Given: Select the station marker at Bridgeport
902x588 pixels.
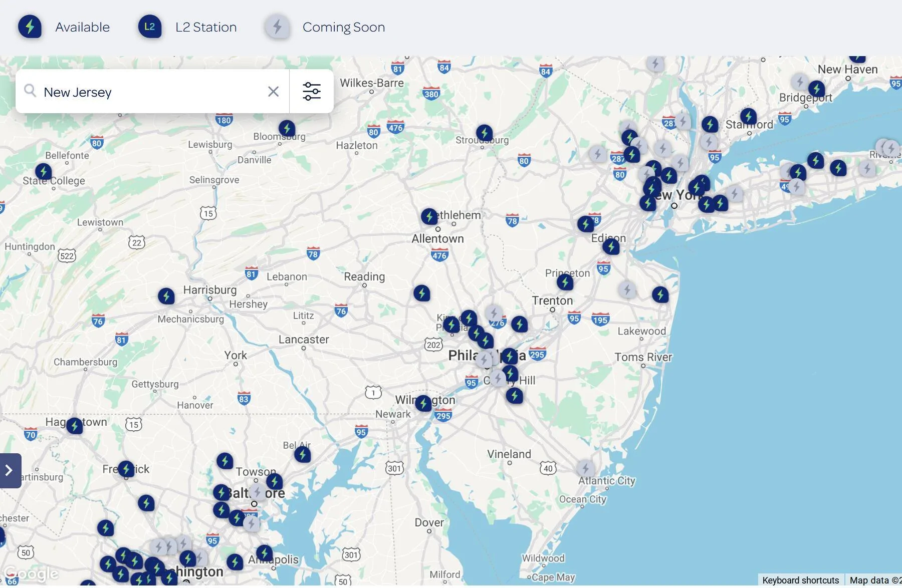Looking at the screenshot, I should click(x=816, y=90).
